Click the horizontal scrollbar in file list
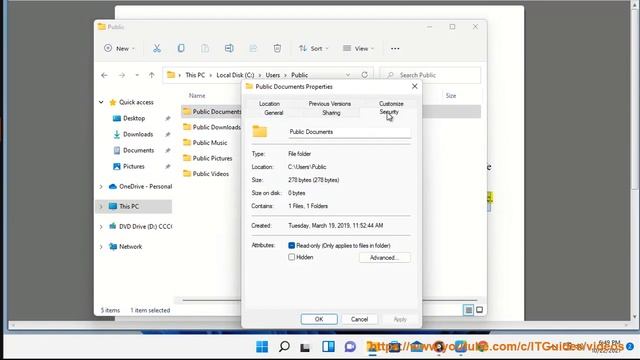The image size is (640, 360). coord(329,300)
